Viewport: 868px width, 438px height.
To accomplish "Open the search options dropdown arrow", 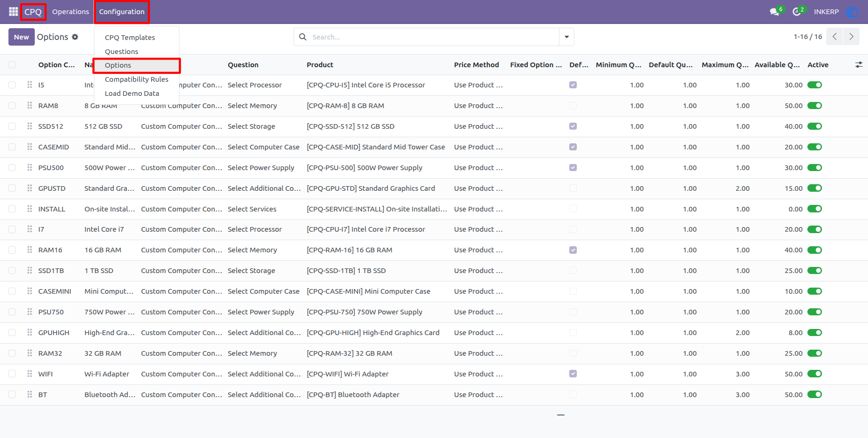I will coord(566,37).
